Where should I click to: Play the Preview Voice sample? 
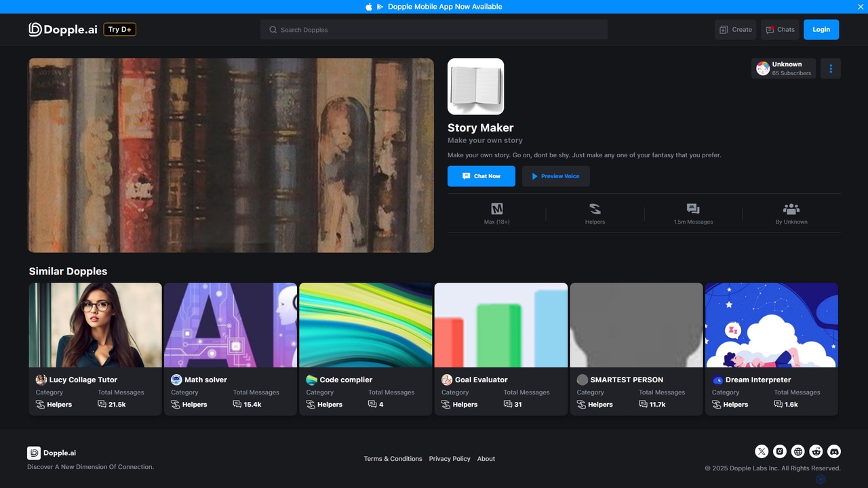coord(556,176)
